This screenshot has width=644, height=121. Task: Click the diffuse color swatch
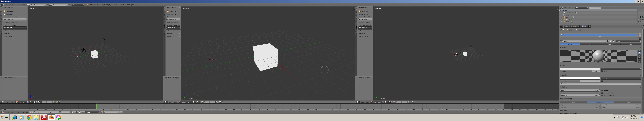(x=579, y=69)
